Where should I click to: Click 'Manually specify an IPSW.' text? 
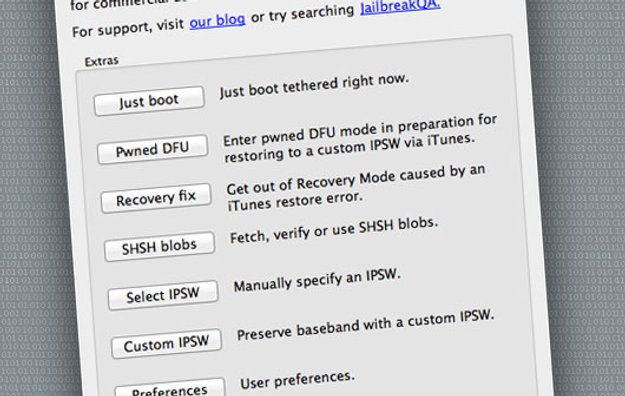[317, 280]
